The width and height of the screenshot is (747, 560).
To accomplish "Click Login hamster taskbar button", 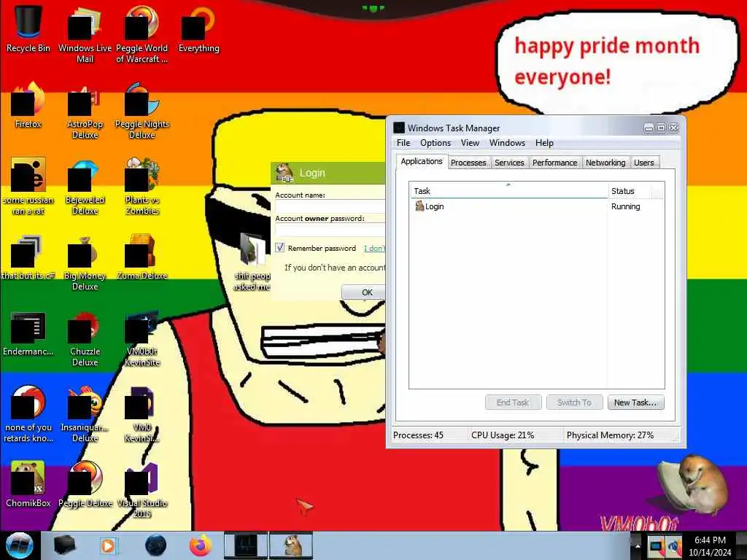I will (292, 545).
